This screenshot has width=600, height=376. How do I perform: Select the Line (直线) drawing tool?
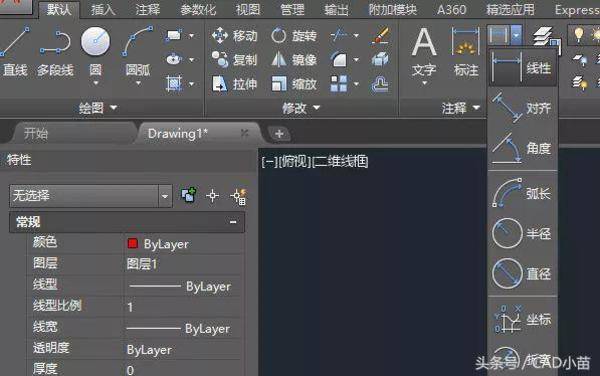click(x=15, y=50)
